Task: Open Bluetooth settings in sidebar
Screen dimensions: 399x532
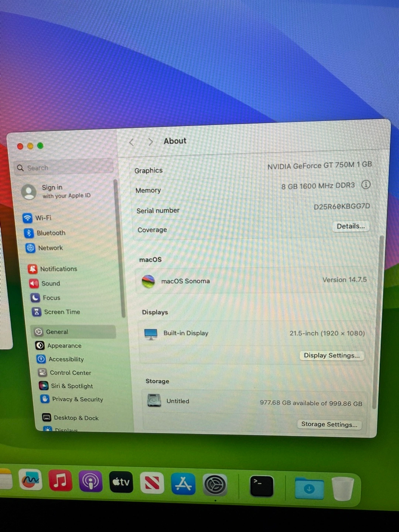Action: [x=45, y=233]
